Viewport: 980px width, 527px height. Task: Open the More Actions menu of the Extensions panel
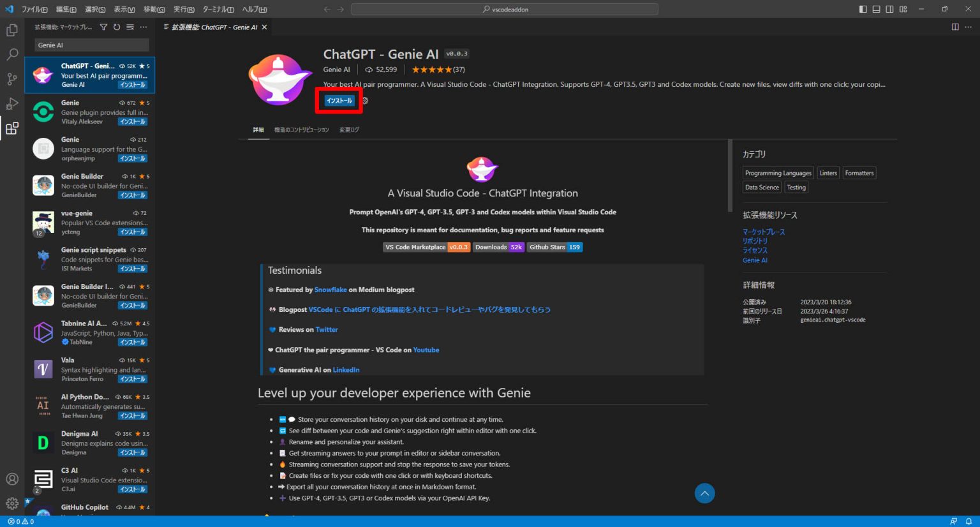pyautogui.click(x=144, y=27)
